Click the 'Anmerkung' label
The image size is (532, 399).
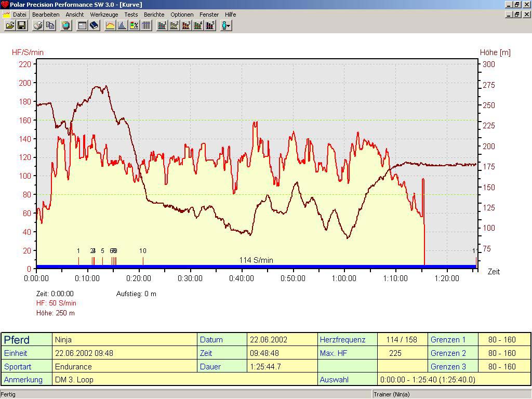pos(23,380)
